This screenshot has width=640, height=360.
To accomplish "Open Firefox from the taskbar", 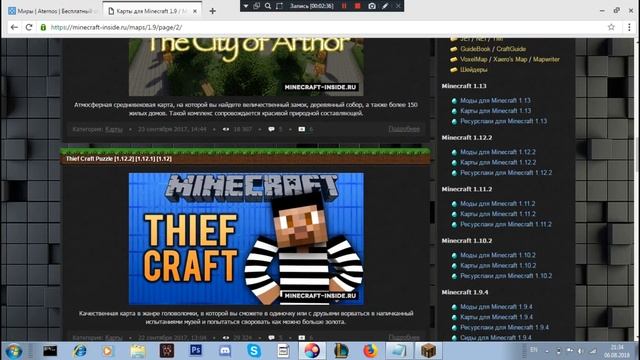I will 370,351.
